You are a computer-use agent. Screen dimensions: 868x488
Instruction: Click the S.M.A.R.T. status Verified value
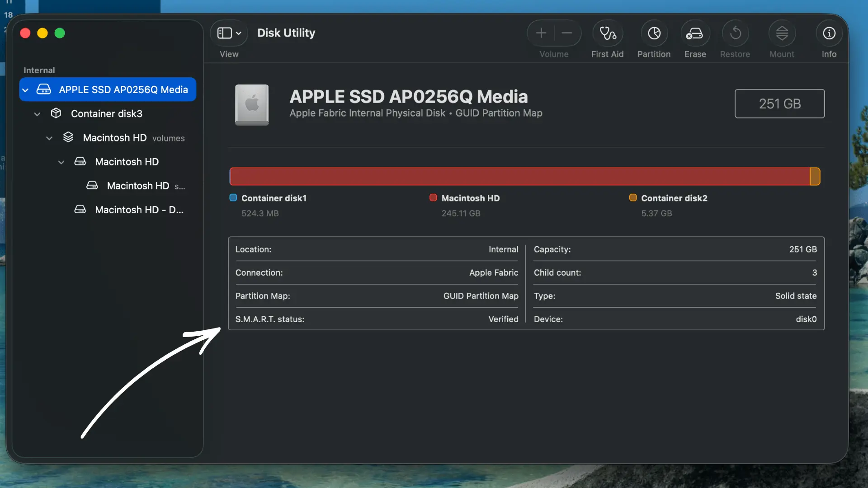click(x=504, y=319)
